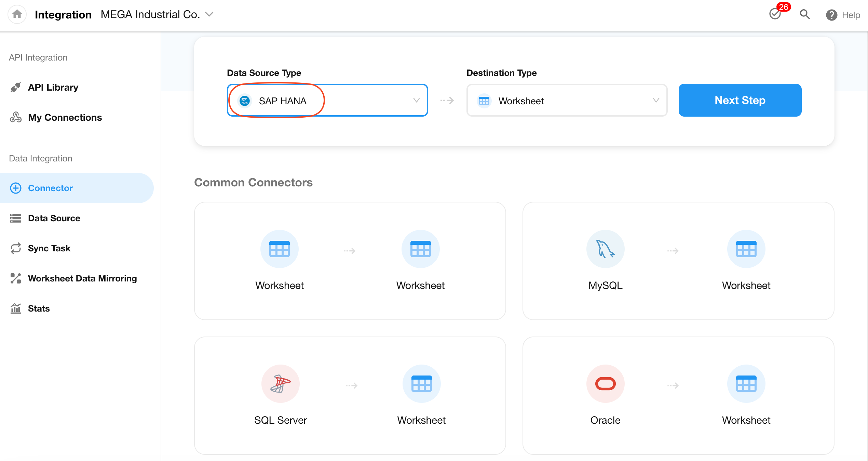Click the Next Step button
The image size is (868, 461).
click(x=740, y=100)
